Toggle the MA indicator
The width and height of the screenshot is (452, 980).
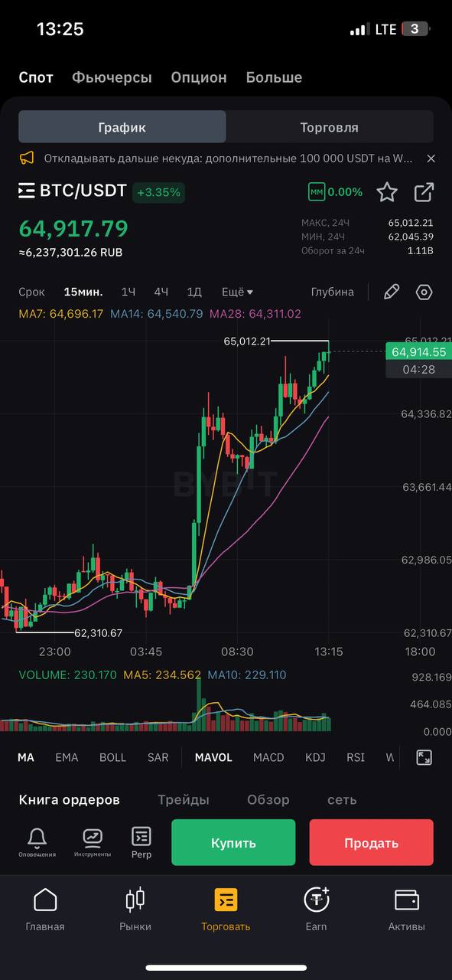pos(26,757)
